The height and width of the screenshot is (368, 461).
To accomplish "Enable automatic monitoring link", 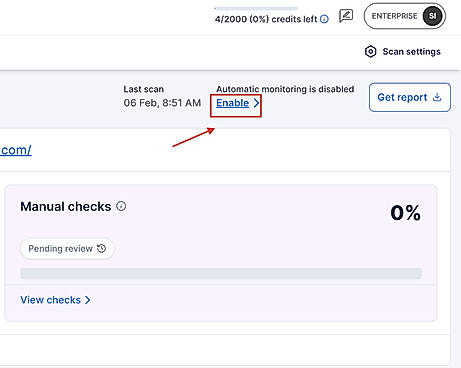I will (x=233, y=103).
